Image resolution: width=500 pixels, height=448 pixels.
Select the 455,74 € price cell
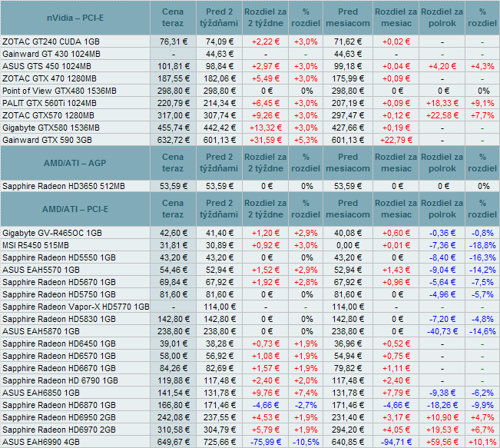[x=174, y=128]
